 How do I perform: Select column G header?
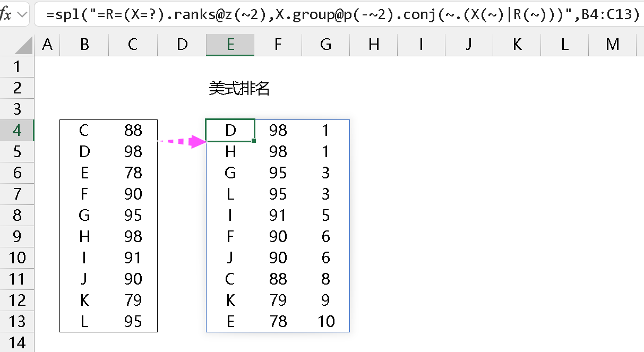coord(325,45)
